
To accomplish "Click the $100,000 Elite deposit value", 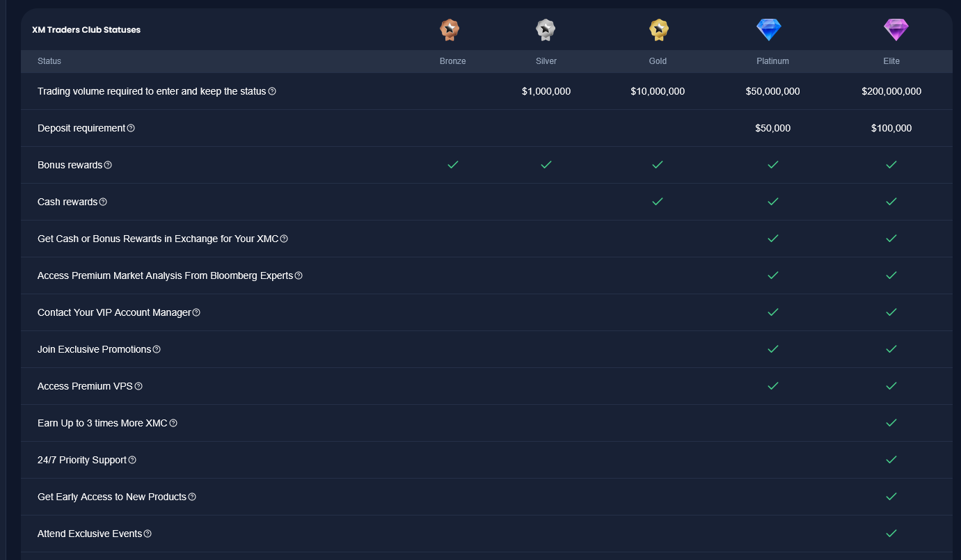I will [891, 128].
